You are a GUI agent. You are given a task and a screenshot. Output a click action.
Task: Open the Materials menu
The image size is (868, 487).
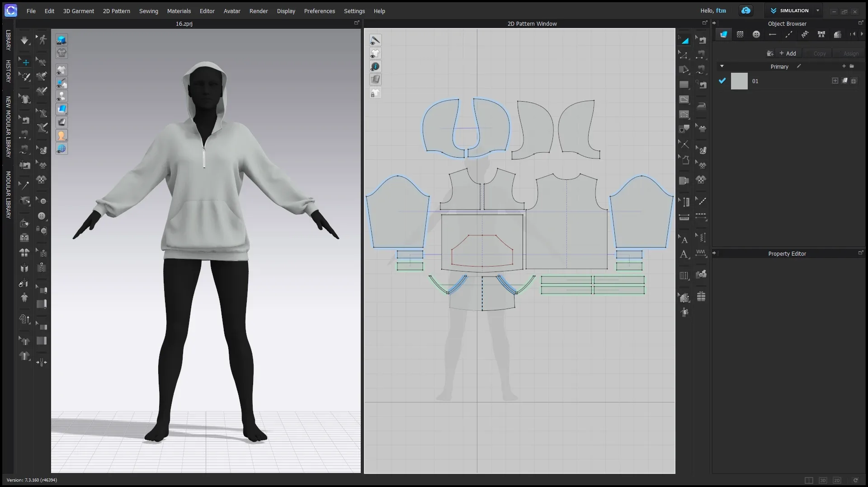click(x=179, y=11)
